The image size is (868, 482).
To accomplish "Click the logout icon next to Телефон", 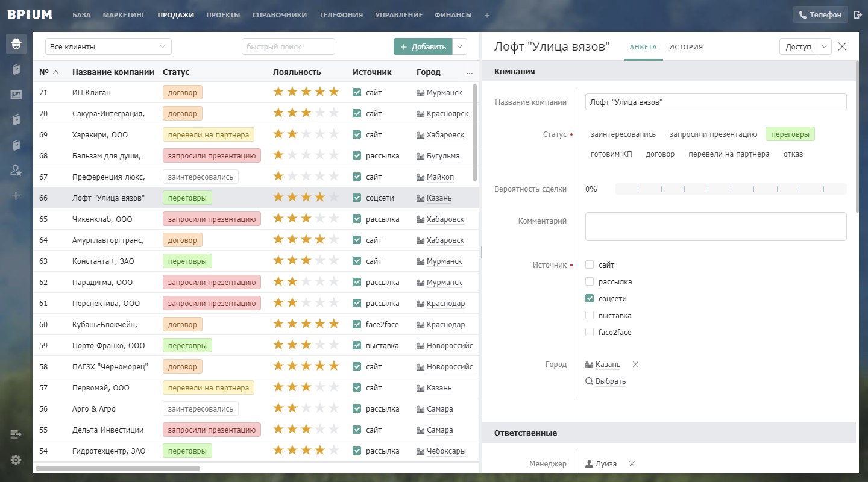I will click(858, 14).
